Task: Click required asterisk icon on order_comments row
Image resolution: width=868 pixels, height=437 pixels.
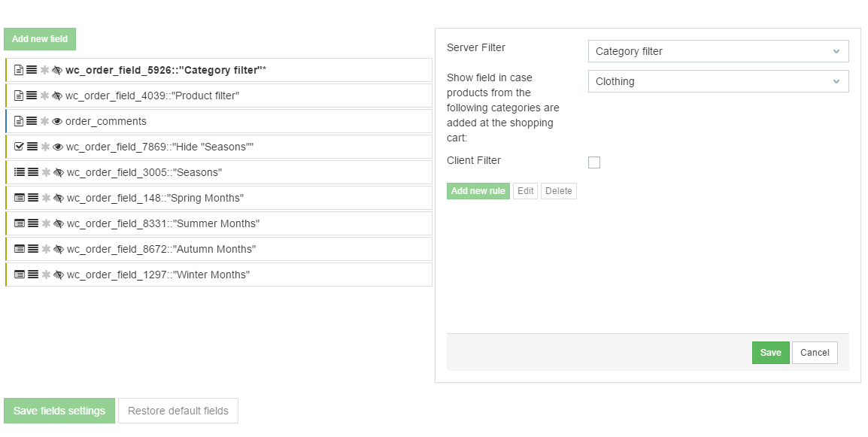Action: (44, 122)
